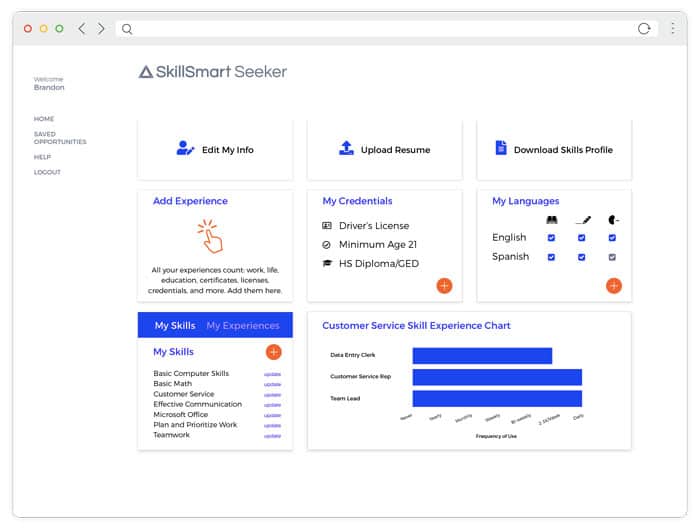Update the Microsoft Office skill
The height and width of the screenshot is (529, 700).
(272, 416)
